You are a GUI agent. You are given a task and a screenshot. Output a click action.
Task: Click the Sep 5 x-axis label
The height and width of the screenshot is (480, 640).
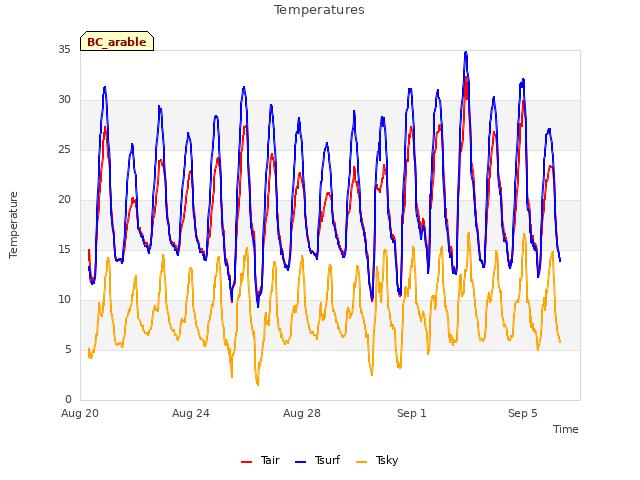tap(523, 413)
